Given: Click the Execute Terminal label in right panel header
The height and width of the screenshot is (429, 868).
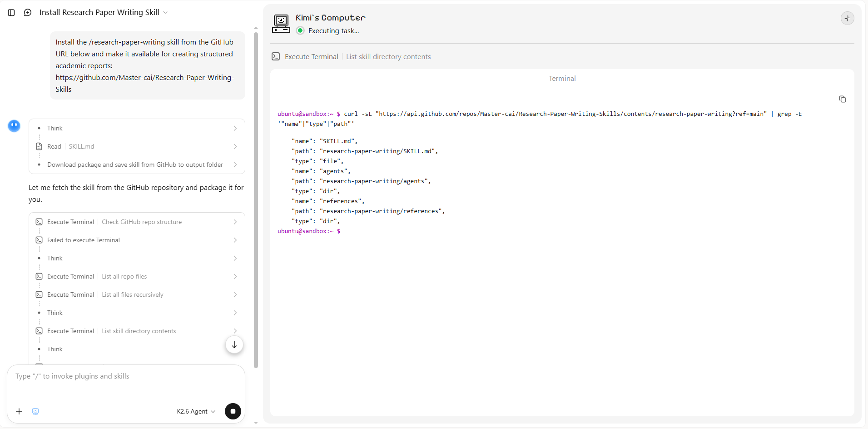Looking at the screenshot, I should pos(312,56).
